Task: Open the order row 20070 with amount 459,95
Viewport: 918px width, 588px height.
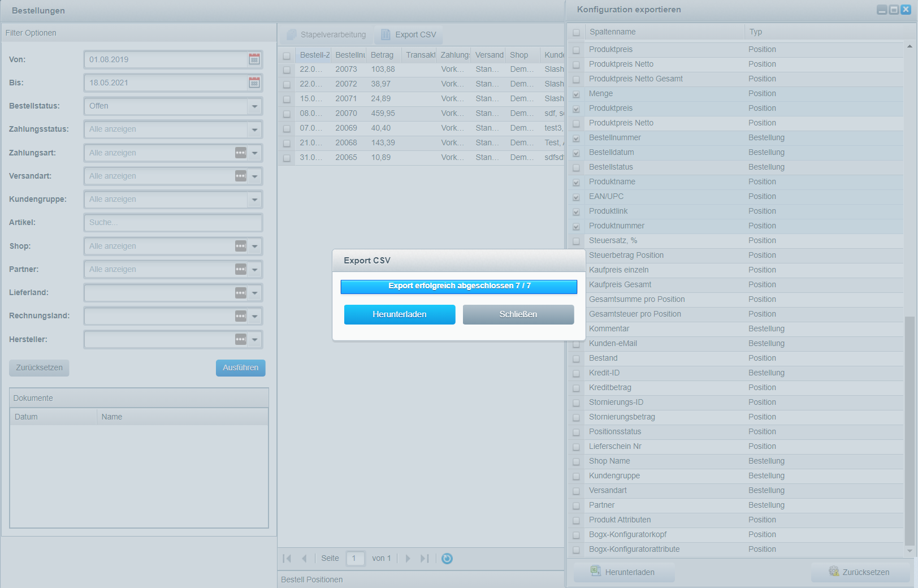Action: (x=422, y=114)
